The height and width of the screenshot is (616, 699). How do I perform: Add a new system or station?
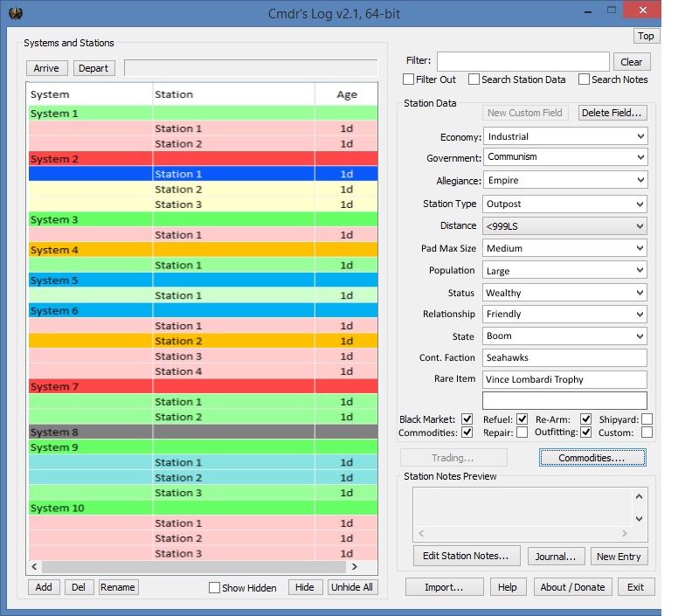tap(44, 587)
